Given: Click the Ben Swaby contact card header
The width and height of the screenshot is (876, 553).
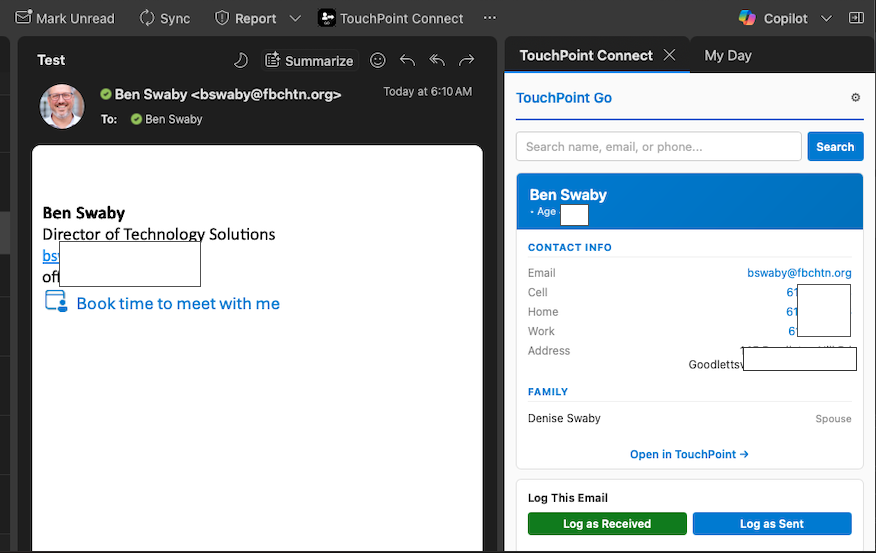Looking at the screenshot, I should pos(690,202).
